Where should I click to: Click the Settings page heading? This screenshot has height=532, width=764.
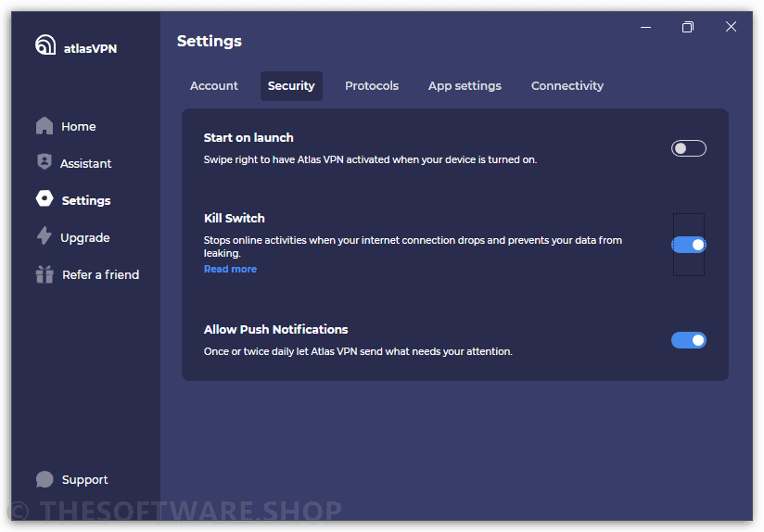click(210, 42)
